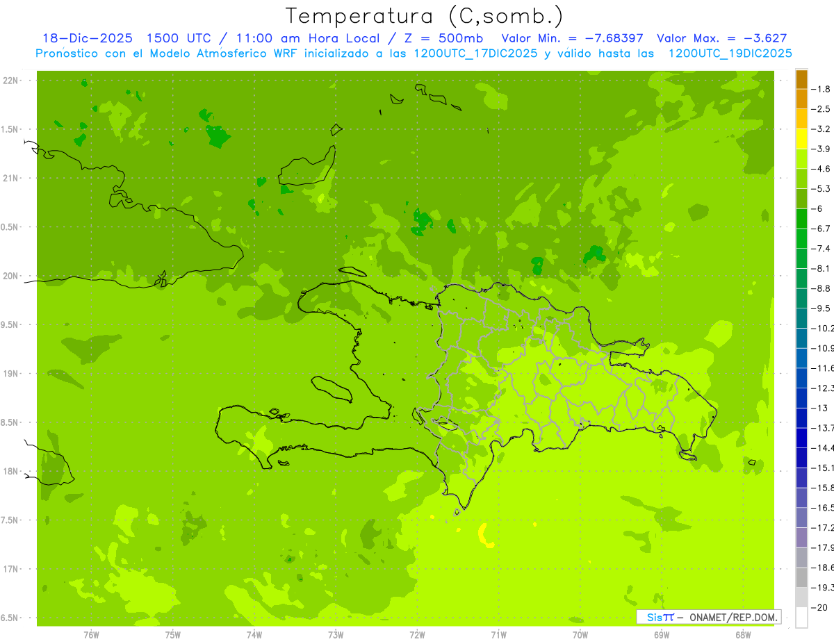Click the "73W" longitude label
834x644 pixels.
point(336,635)
